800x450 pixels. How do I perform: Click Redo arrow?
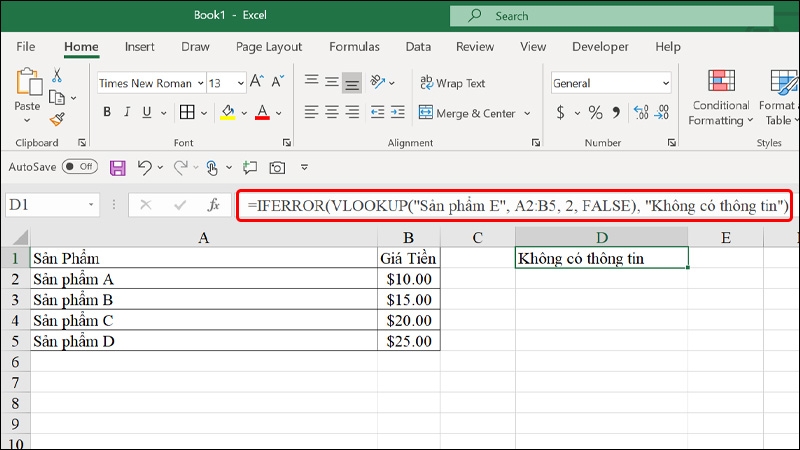click(x=181, y=167)
